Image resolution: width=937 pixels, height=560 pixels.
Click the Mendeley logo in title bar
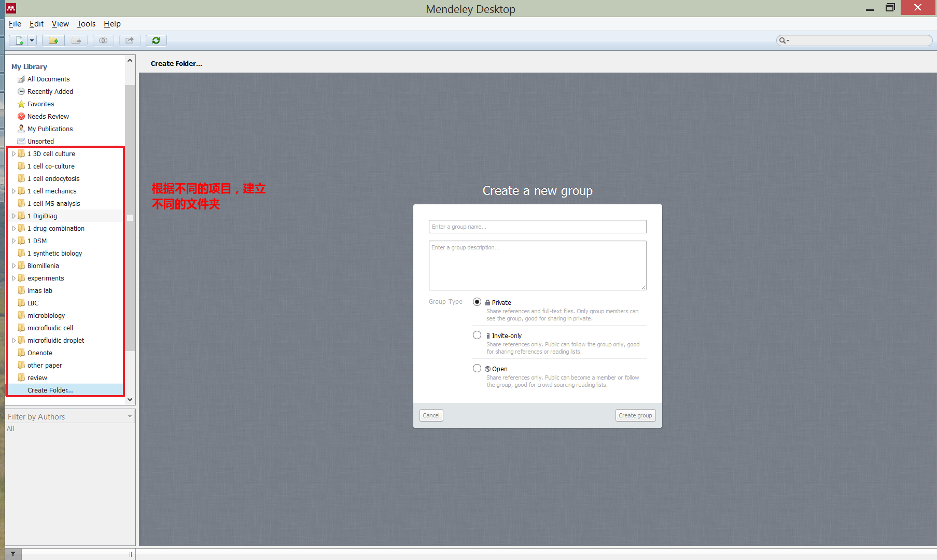[11, 8]
